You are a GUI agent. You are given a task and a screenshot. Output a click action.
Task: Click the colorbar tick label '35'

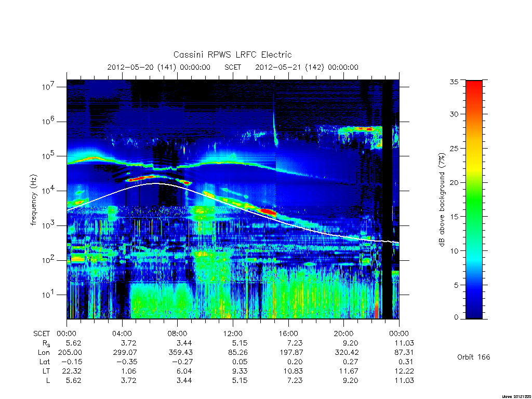pyautogui.click(x=454, y=82)
